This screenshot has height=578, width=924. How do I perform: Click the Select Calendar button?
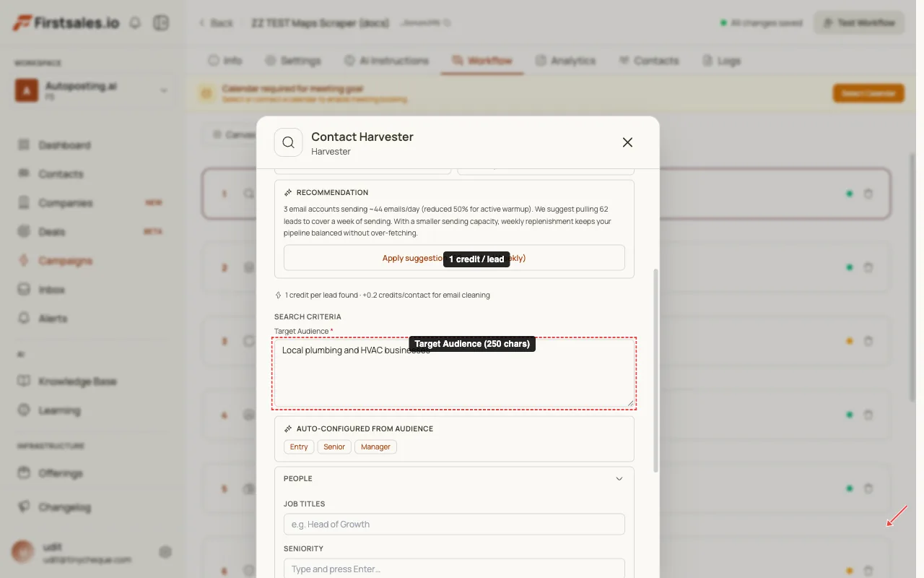tap(868, 93)
